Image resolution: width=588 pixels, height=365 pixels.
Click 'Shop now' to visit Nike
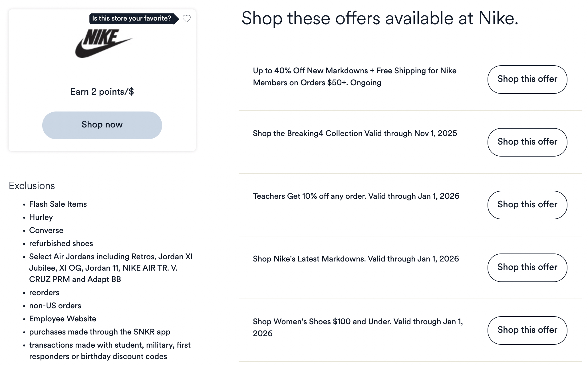[x=102, y=125]
